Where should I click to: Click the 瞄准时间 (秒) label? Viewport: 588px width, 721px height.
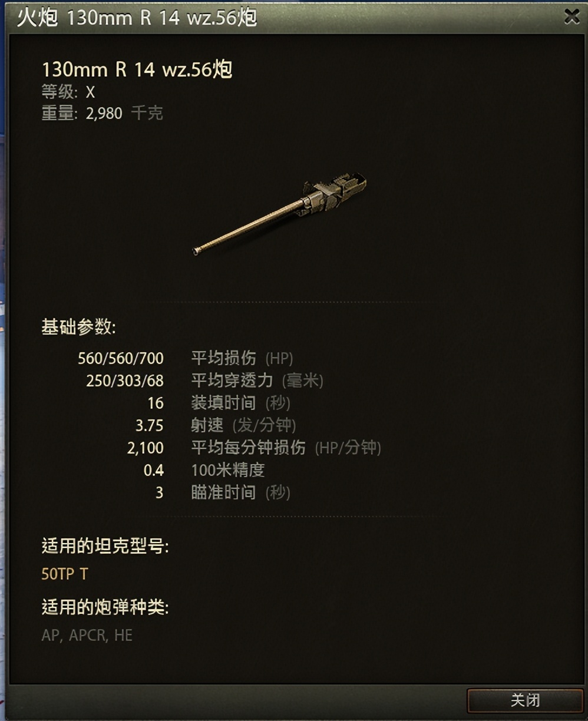point(240,492)
